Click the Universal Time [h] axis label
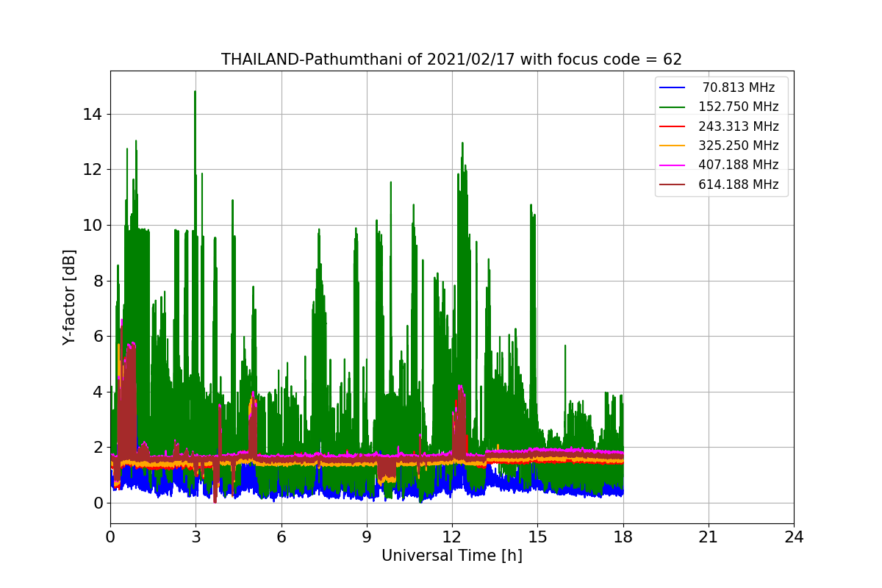This screenshot has width=882, height=588. coord(451,556)
